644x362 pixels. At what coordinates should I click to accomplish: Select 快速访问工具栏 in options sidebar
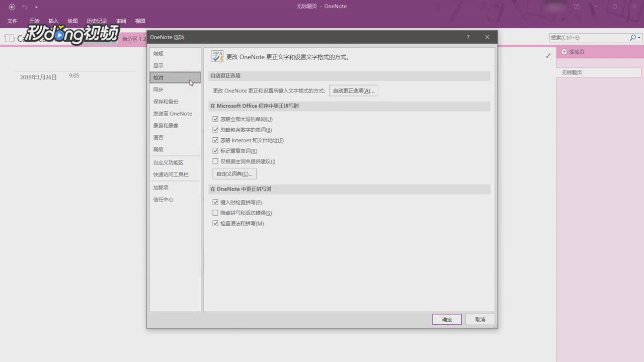pyautogui.click(x=175, y=174)
